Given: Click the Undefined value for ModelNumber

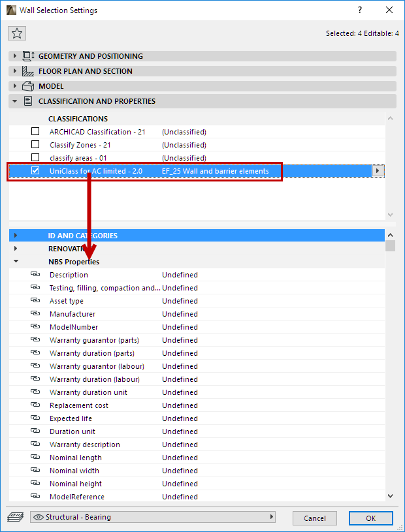Looking at the screenshot, I should click(x=180, y=327).
